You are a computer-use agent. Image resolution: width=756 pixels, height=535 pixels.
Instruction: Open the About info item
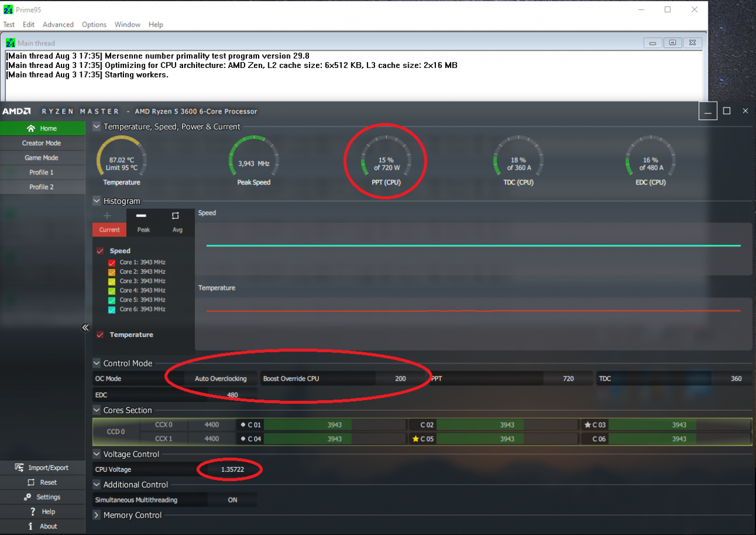coord(31,526)
